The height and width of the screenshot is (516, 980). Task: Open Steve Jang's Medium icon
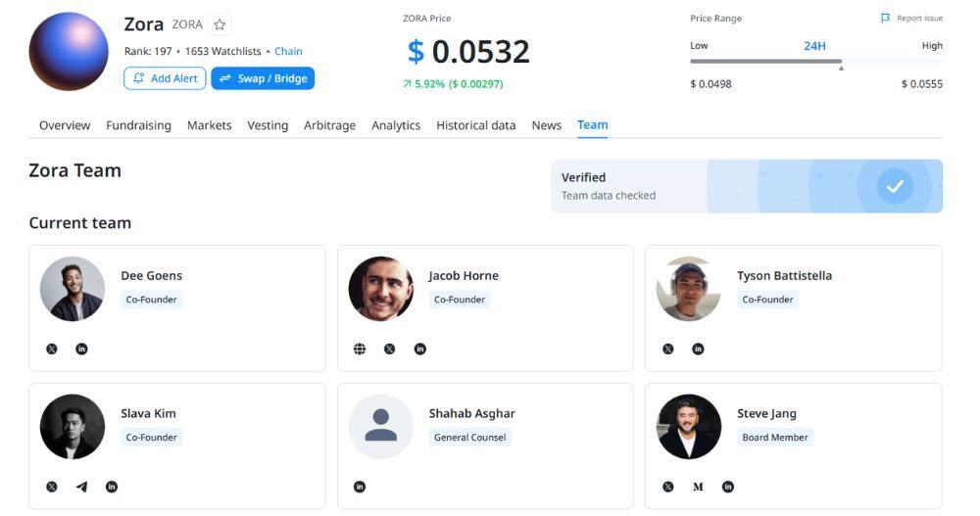(698, 487)
